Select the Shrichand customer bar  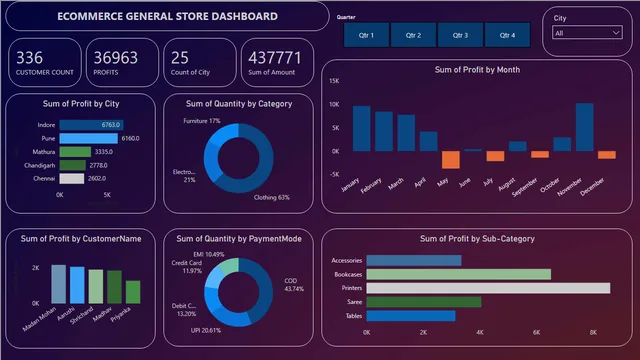[x=96, y=287]
